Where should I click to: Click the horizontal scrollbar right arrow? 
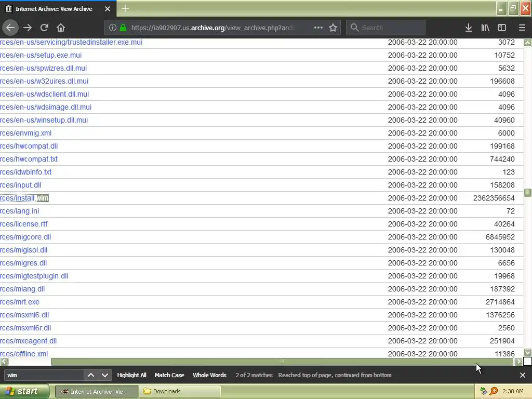coord(518,362)
